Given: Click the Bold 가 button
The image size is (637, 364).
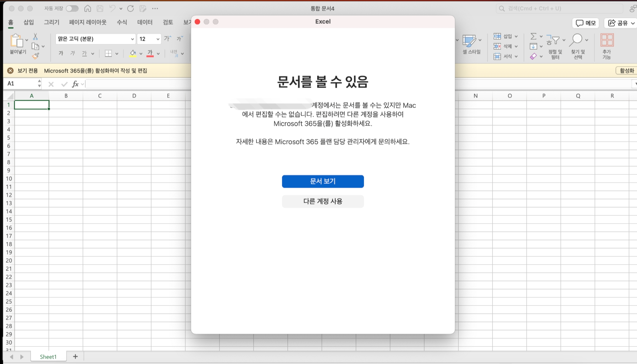Looking at the screenshot, I should click(61, 54).
